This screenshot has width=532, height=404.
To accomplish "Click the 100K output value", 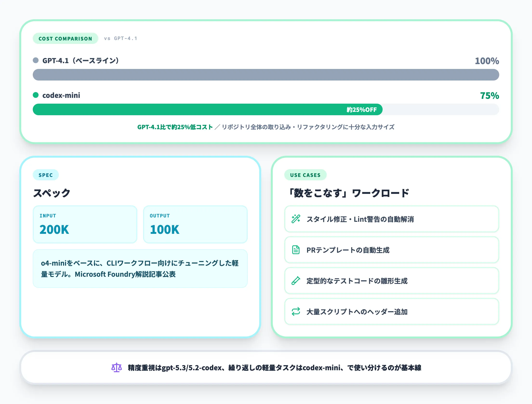I will 165,229.
